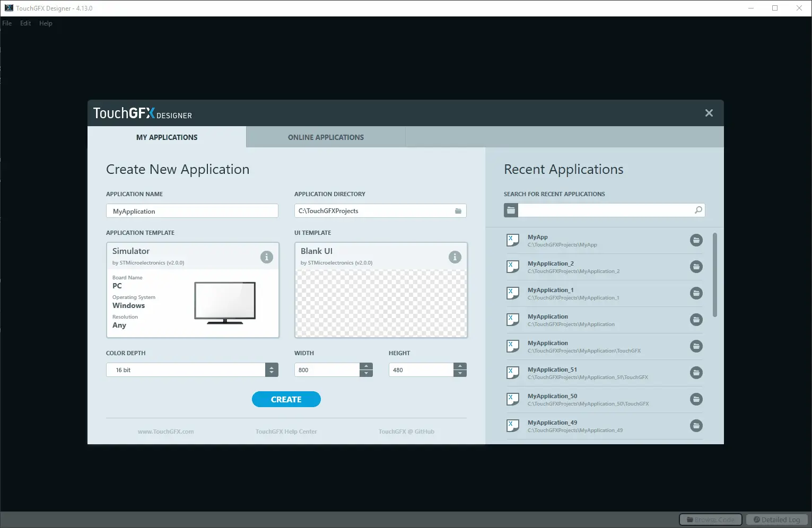Open TouchGFX Help Center link
Screen dimensions: 812x528
[x=286, y=432]
